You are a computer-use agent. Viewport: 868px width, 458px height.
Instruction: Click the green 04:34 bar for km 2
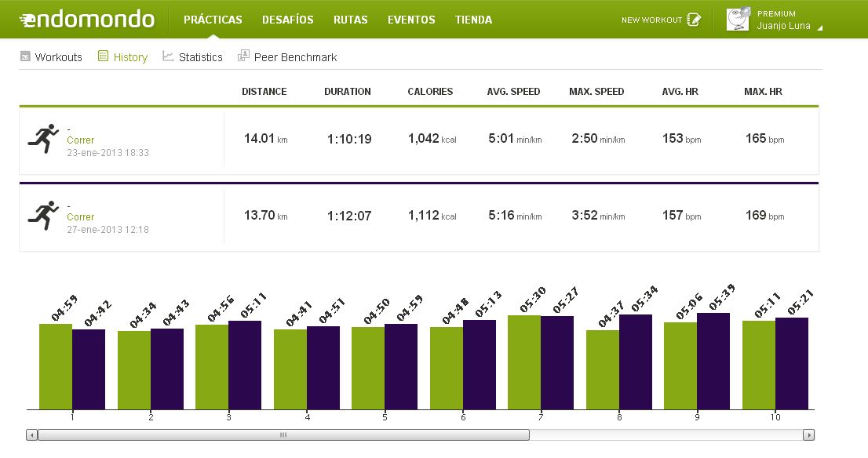(134, 370)
